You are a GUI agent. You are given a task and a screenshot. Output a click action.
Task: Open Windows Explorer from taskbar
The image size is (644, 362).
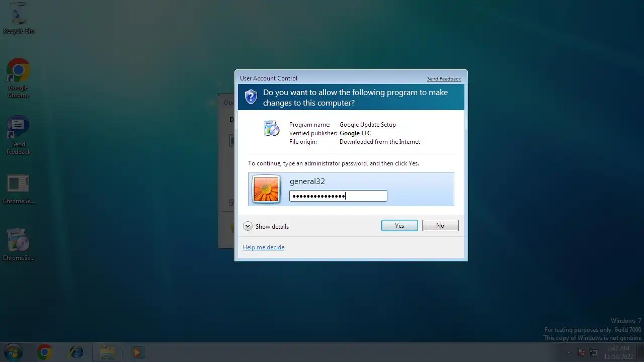point(107,352)
